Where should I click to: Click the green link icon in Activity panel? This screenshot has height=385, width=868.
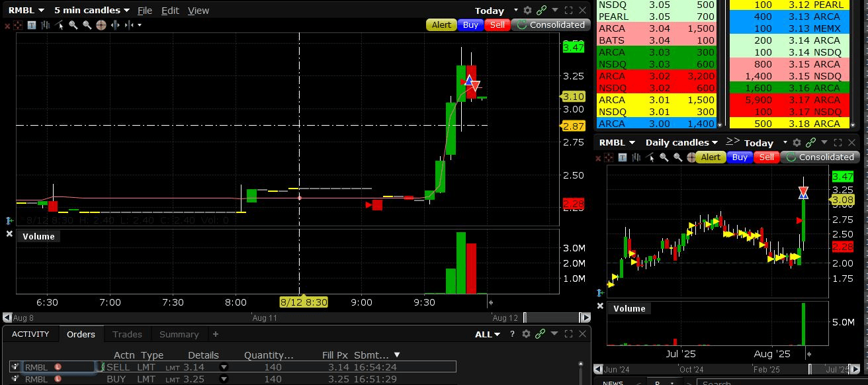pos(541,334)
